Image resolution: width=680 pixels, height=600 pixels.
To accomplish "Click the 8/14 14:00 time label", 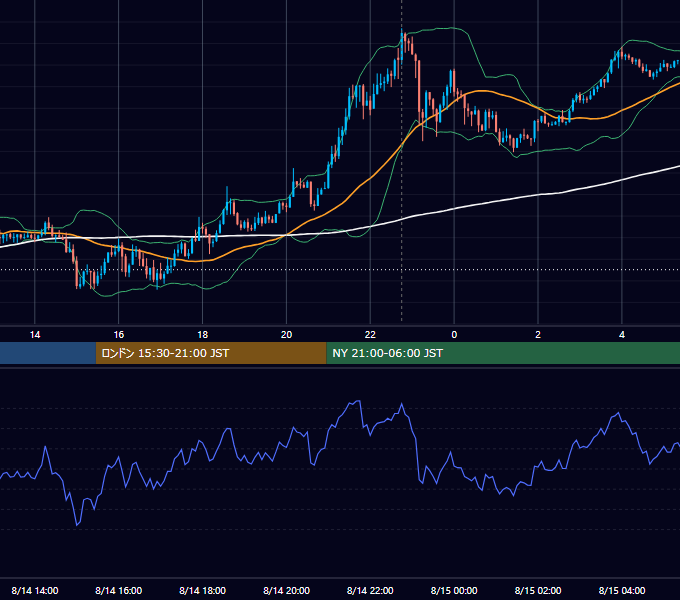I will tap(35, 590).
